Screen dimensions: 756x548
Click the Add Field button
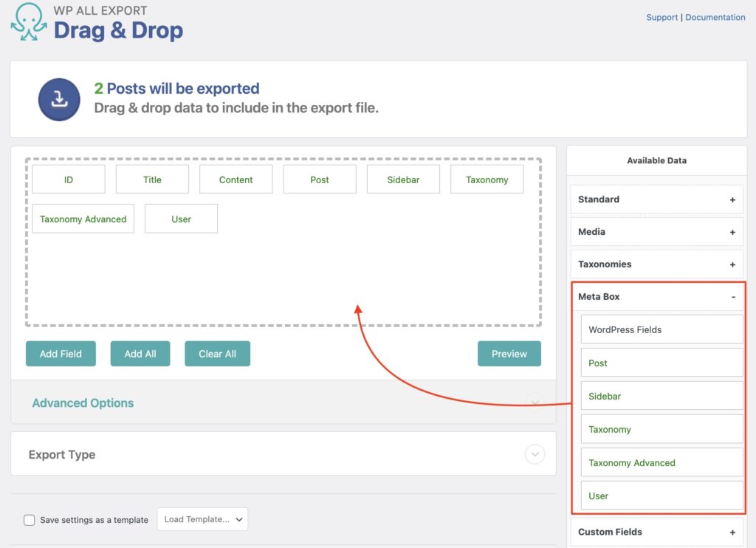61,354
